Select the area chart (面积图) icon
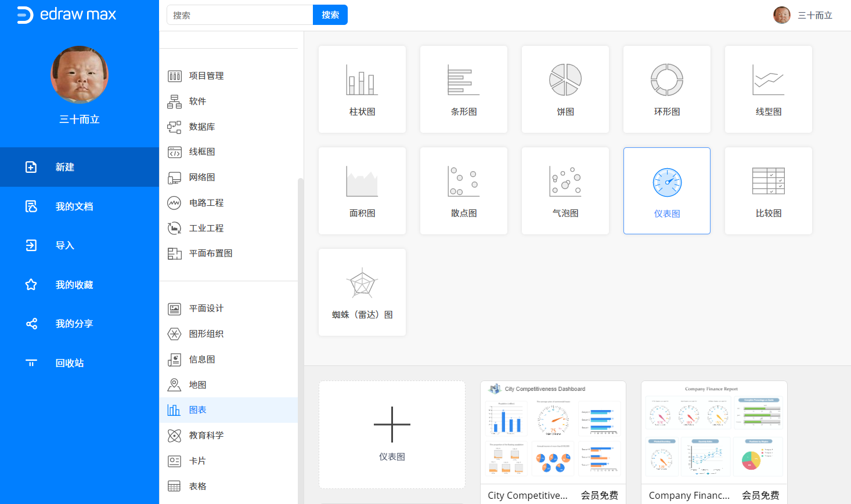Image resolution: width=851 pixels, height=504 pixels. (x=362, y=182)
